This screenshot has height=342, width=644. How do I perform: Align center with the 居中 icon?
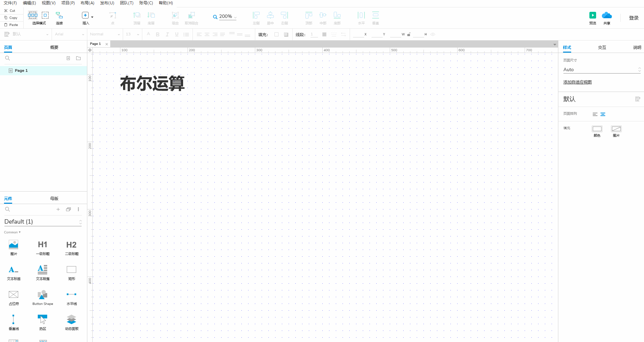click(270, 15)
